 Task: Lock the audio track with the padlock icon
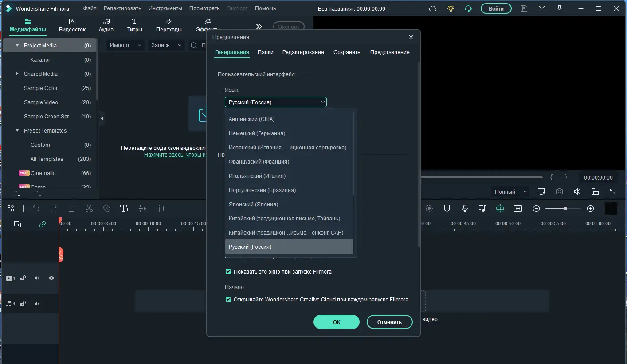click(x=23, y=304)
